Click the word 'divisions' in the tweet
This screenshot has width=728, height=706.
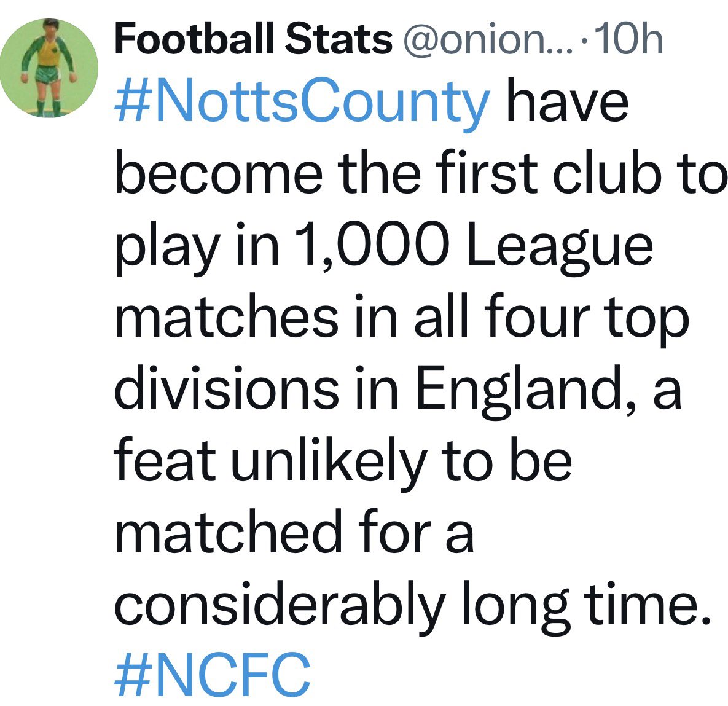[226, 389]
